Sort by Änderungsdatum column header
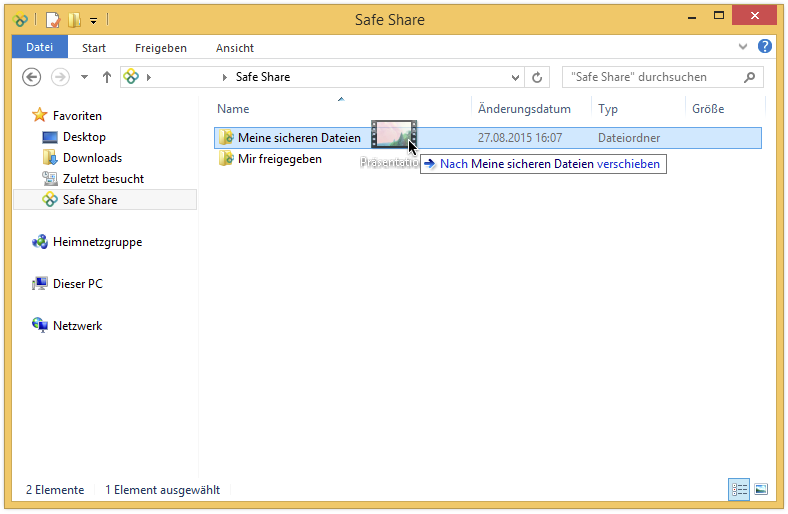The height and width of the screenshot is (514, 788). point(524,109)
